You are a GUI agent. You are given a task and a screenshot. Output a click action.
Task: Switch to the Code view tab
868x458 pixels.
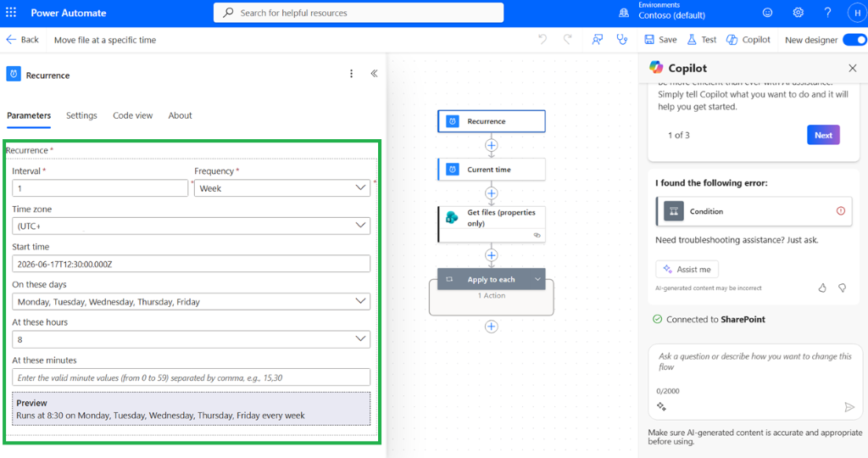(133, 115)
